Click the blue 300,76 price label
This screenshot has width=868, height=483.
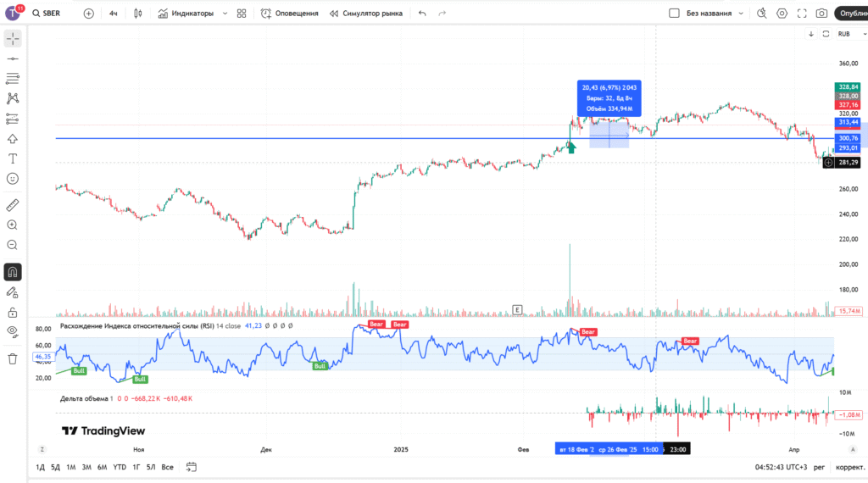pos(848,138)
